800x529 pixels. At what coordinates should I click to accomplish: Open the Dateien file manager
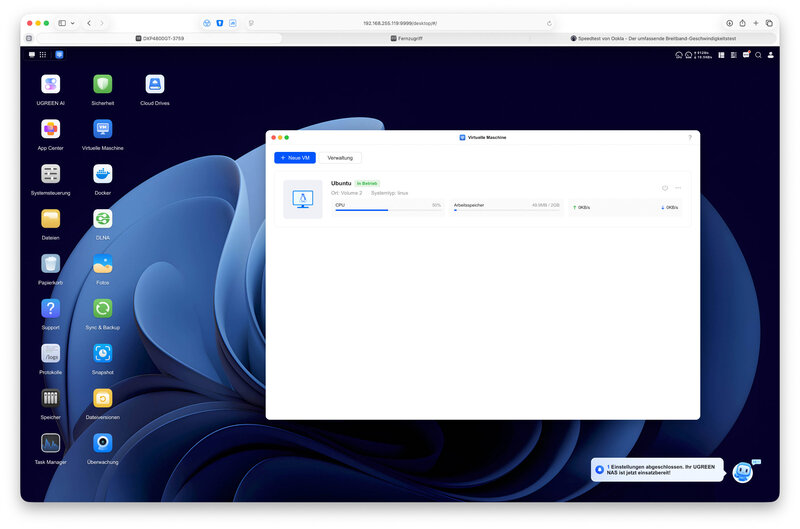click(51, 219)
